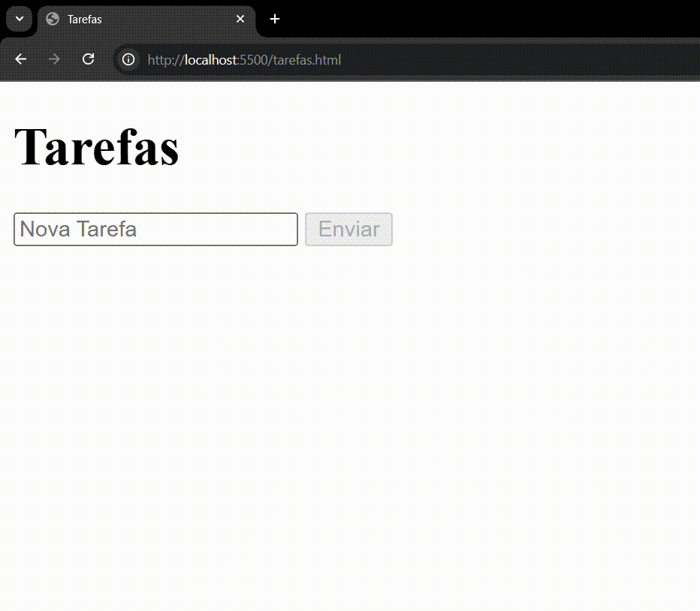Click Enviar to submit a task
700x611 pixels.
348,229
